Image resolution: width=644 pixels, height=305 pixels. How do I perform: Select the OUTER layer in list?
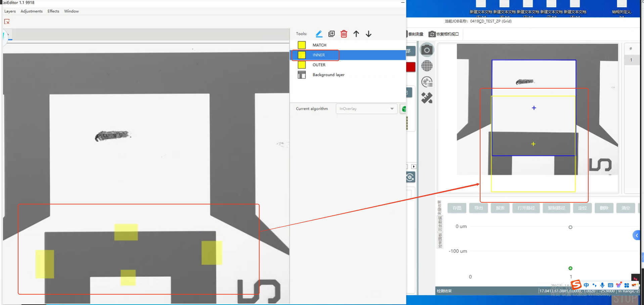tap(319, 65)
